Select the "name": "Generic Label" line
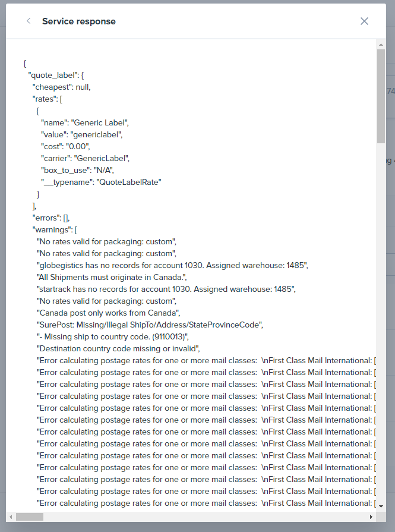Viewport: 395px width, 532px height. click(x=84, y=122)
